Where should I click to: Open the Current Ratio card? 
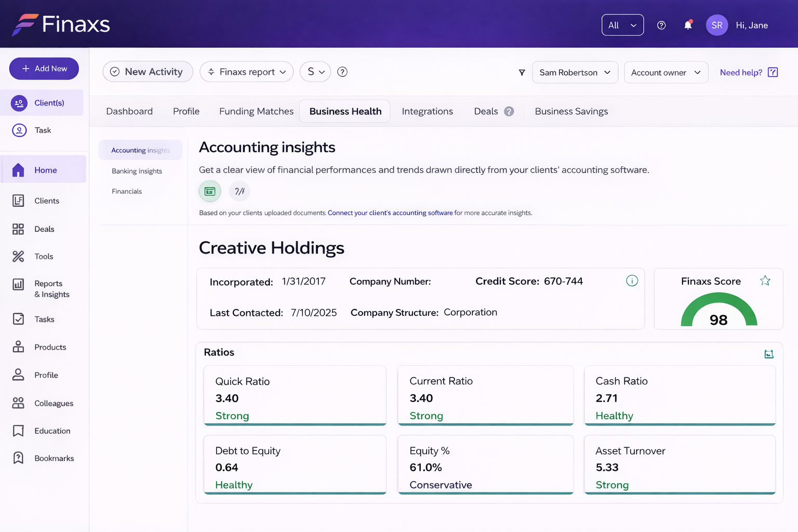click(x=486, y=395)
